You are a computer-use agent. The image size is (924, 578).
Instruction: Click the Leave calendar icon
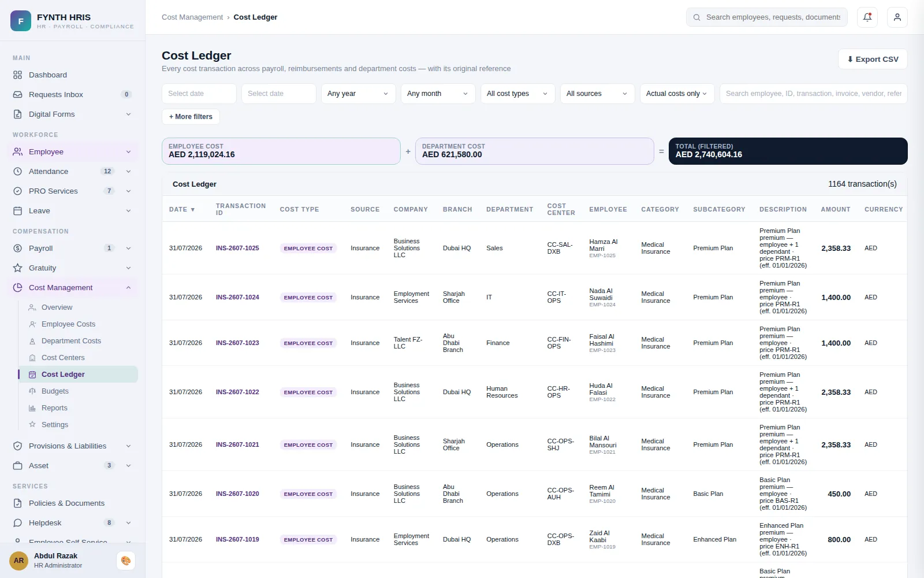[18, 211]
